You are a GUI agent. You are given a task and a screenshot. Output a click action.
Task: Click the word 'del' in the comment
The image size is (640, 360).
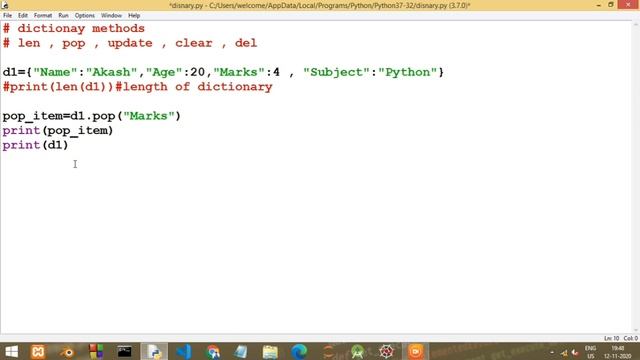[246, 43]
